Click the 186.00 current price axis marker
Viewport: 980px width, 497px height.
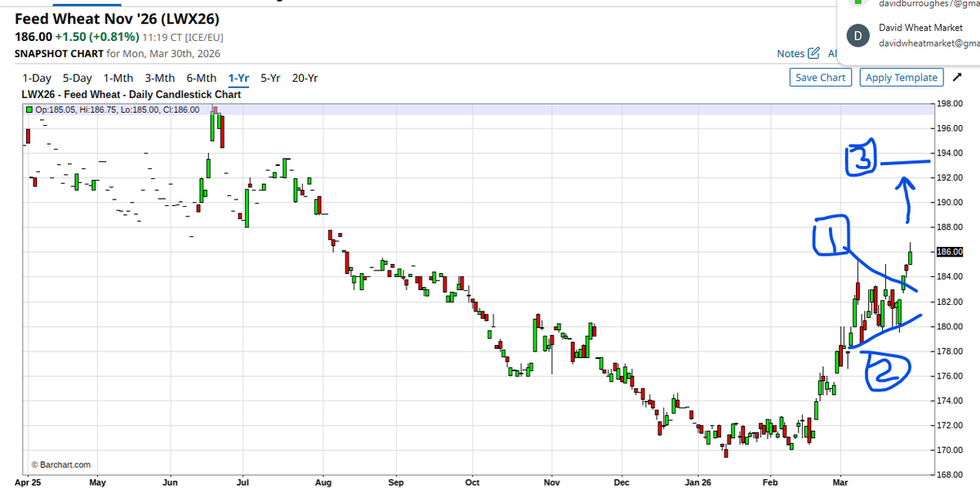[949, 252]
